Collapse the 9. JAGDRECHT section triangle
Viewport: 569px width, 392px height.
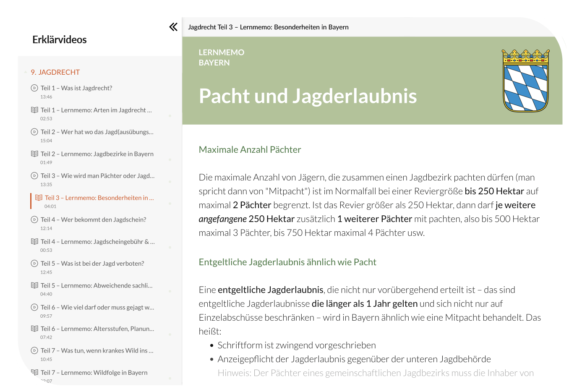tap(26, 72)
